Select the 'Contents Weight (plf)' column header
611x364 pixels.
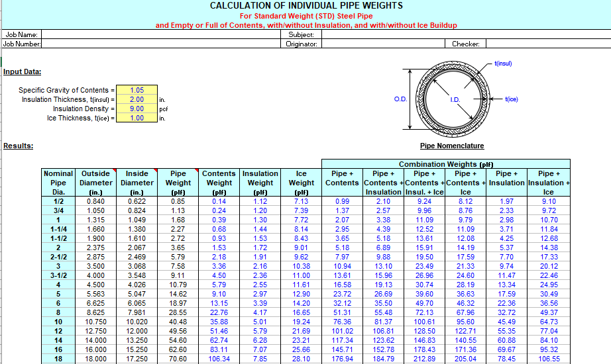(219, 183)
